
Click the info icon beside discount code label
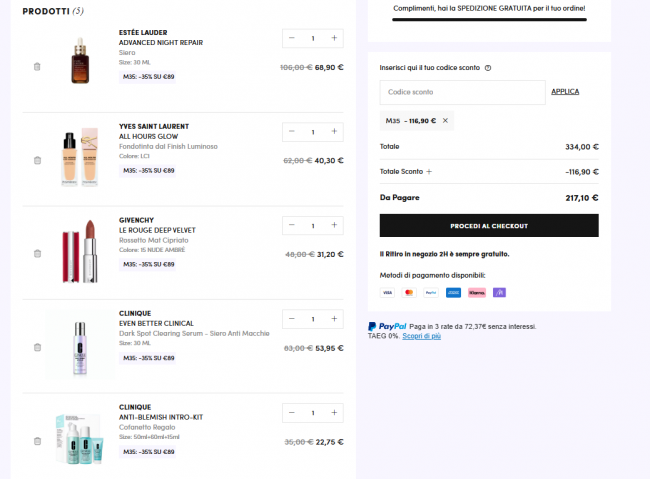coord(488,68)
